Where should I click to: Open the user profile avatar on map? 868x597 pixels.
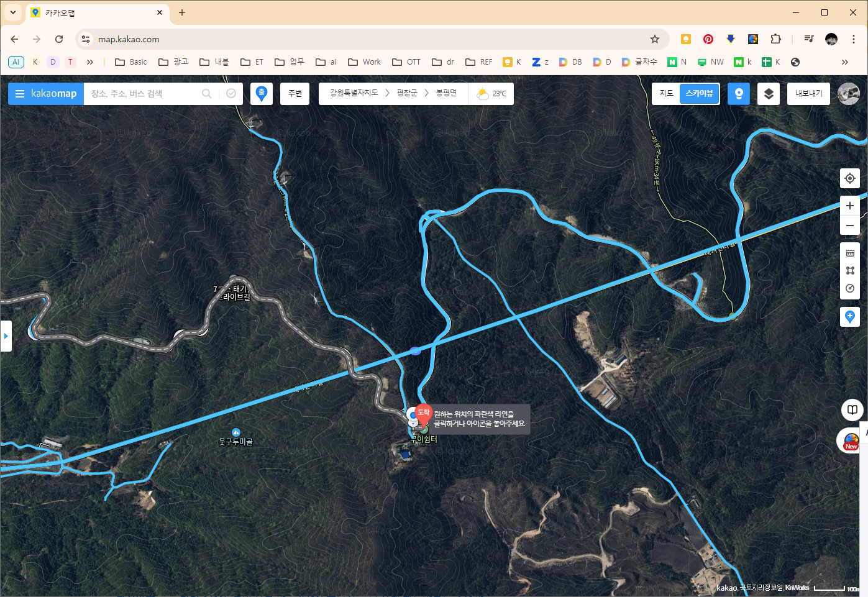(849, 94)
